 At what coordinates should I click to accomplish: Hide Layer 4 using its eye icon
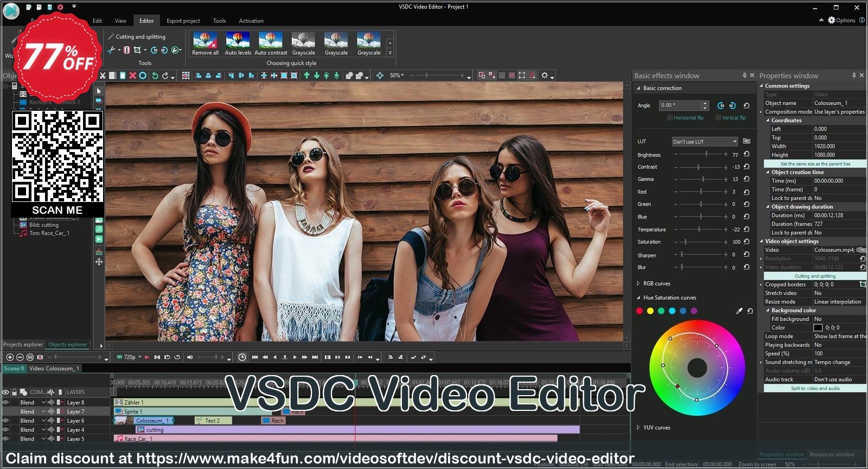(x=6, y=430)
